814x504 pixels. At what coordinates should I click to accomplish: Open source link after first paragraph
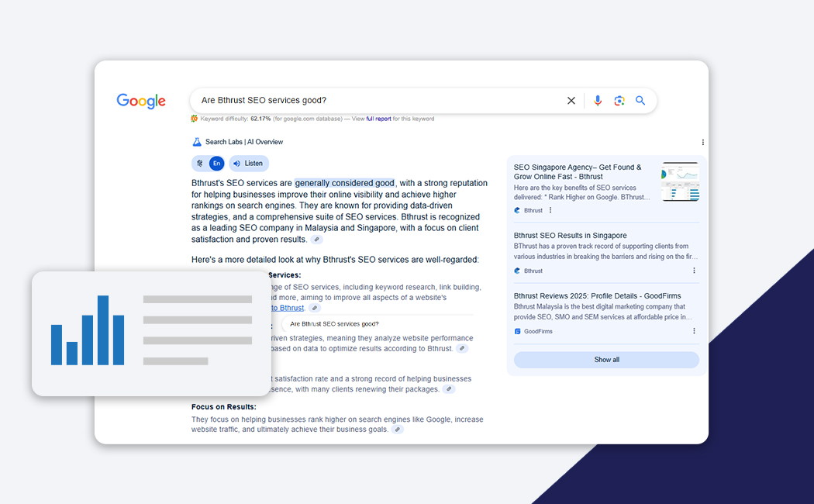pyautogui.click(x=316, y=240)
